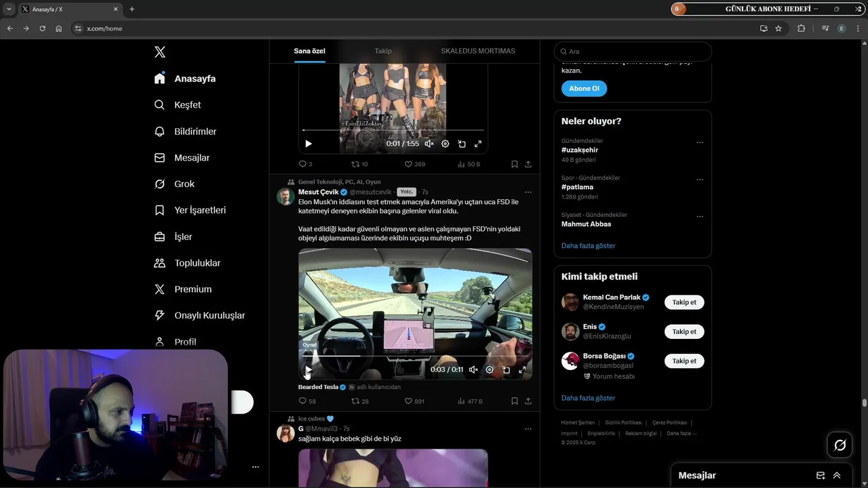868x488 pixels.
Task: Switch to Takip tab
Action: (x=383, y=51)
